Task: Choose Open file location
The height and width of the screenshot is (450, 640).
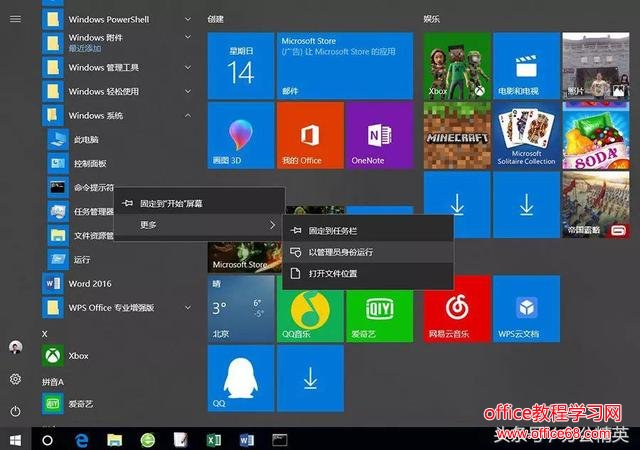Action: coord(368,273)
